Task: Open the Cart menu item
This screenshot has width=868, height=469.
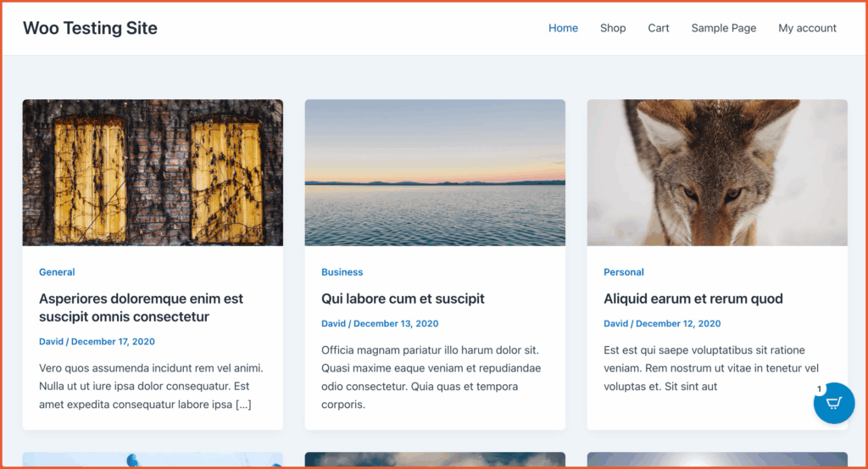Action: [658, 28]
